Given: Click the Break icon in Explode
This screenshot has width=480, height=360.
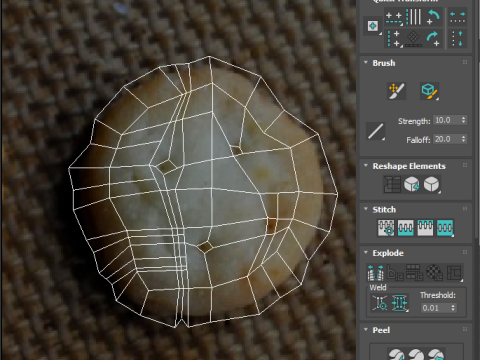Looking at the screenshot, I should pos(375,273).
